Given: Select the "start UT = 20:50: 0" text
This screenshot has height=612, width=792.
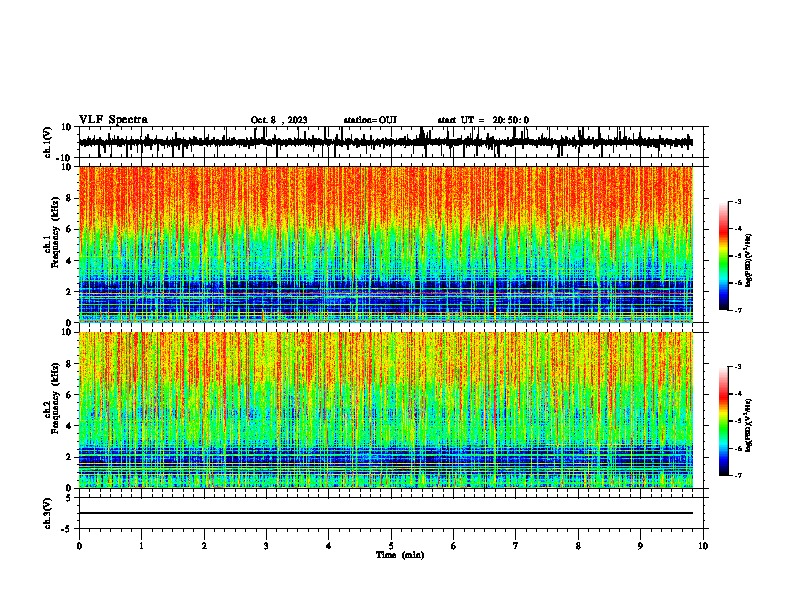Looking at the screenshot, I should [483, 120].
